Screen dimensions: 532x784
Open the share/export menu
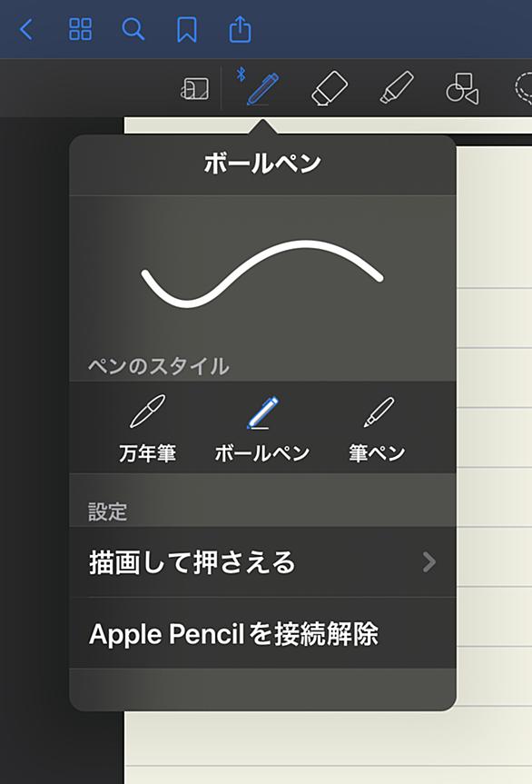(240, 29)
